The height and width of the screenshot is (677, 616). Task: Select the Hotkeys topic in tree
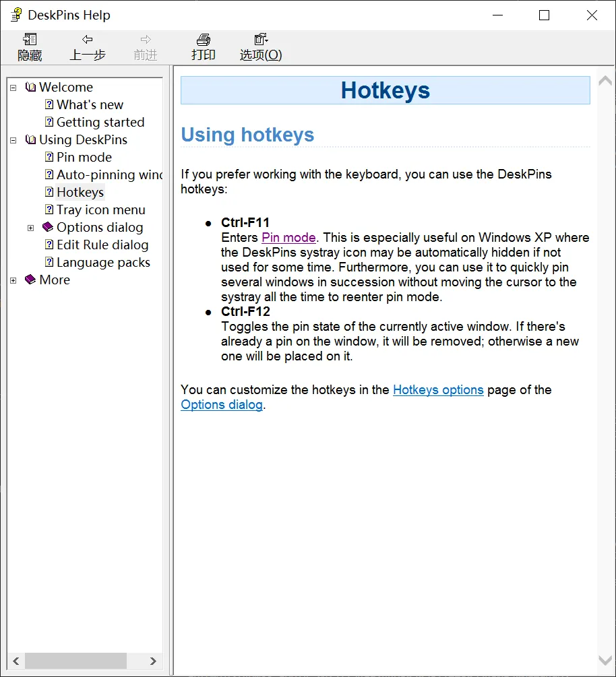tap(80, 192)
